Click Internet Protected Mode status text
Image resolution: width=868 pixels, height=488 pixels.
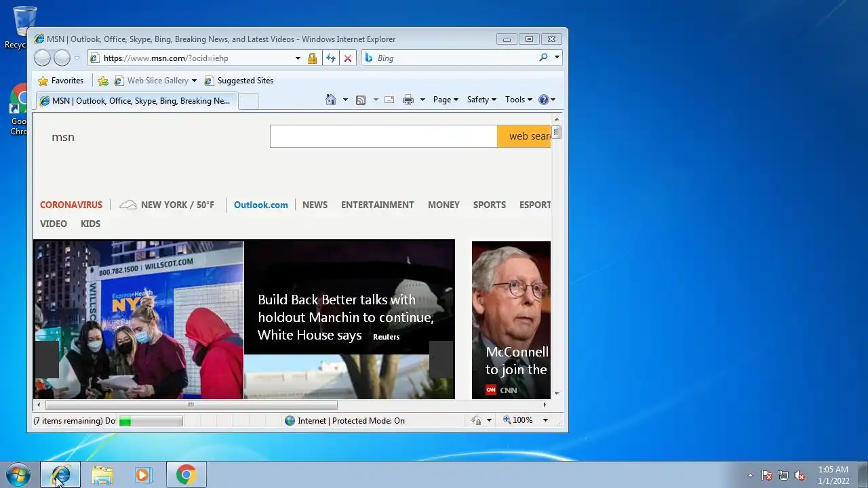(351, 421)
